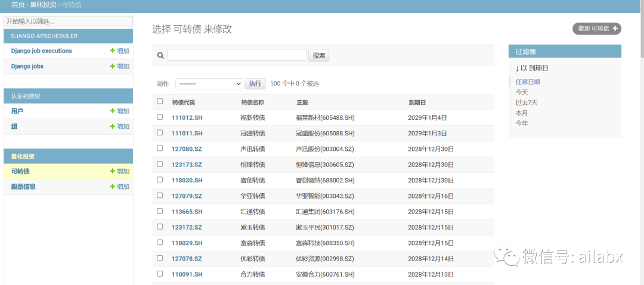644x285 pixels.
Task: Open bond 111012.SH
Action: point(187,118)
